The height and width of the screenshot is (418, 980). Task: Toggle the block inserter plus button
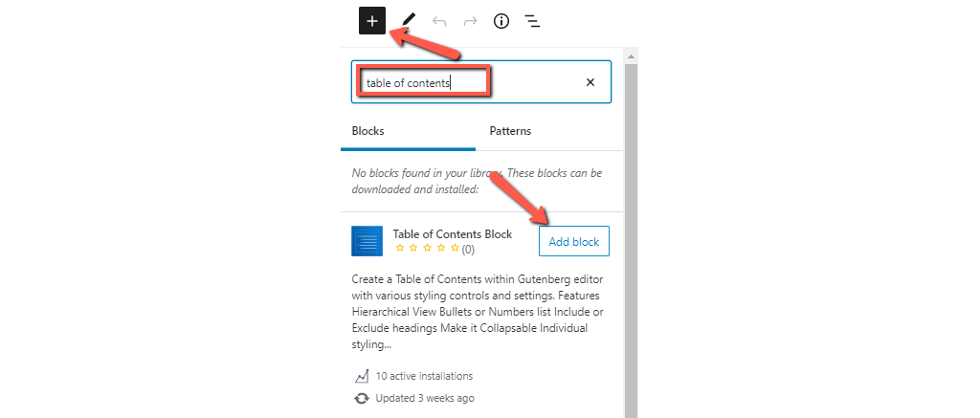coord(372,20)
